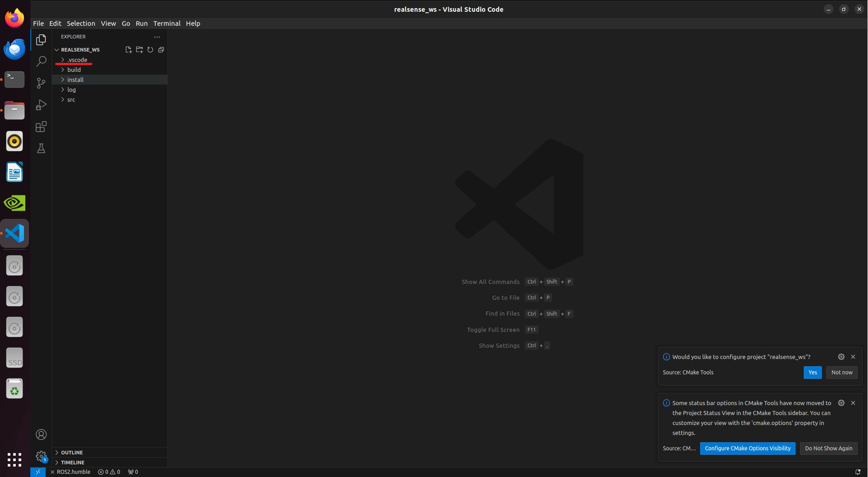Open the Run menu

click(142, 24)
